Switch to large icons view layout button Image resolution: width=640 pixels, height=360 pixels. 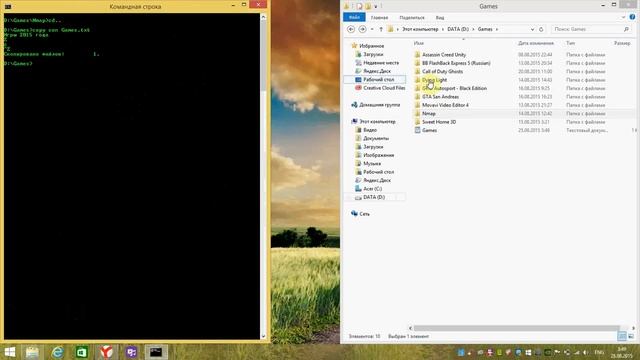coord(631,336)
